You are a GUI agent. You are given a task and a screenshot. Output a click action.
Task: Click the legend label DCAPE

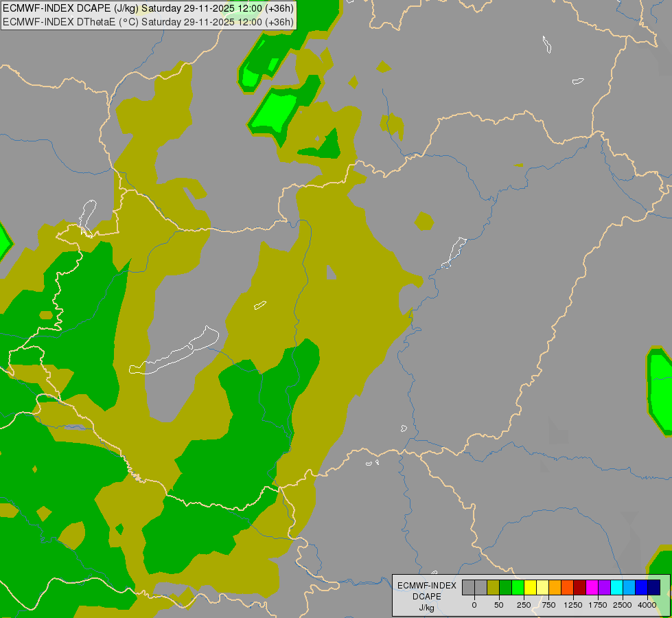[x=427, y=597]
